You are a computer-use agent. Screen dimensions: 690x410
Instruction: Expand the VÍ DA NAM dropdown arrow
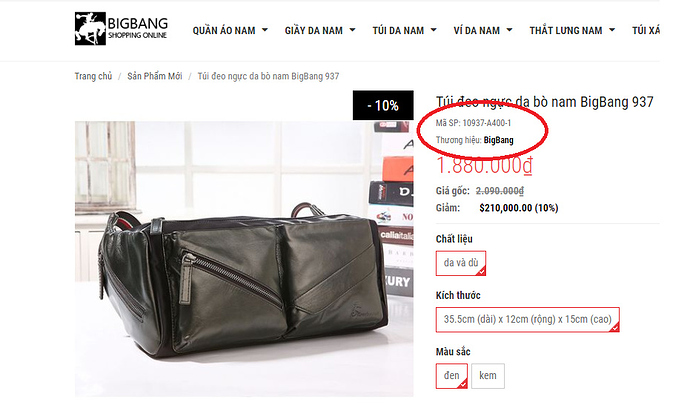pyautogui.click(x=510, y=30)
